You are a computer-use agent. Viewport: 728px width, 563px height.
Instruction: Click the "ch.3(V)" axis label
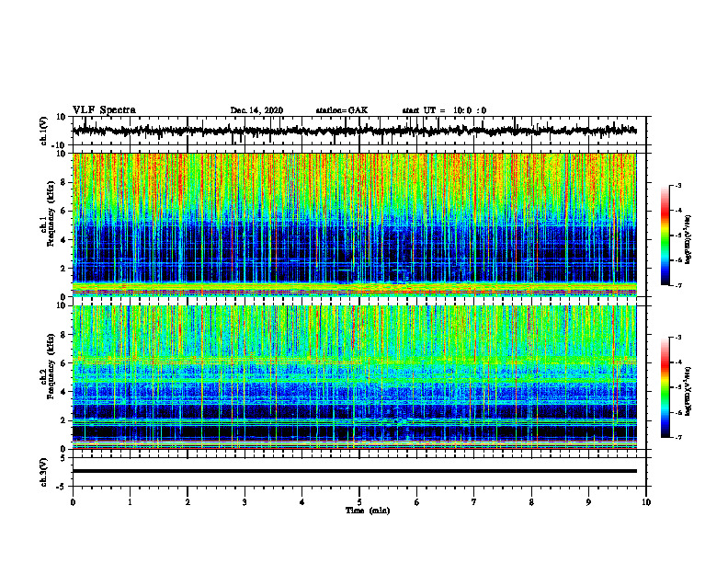[x=44, y=472]
